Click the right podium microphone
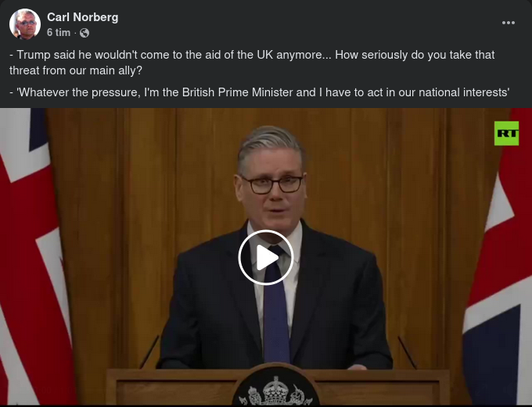 pyautogui.click(x=407, y=353)
